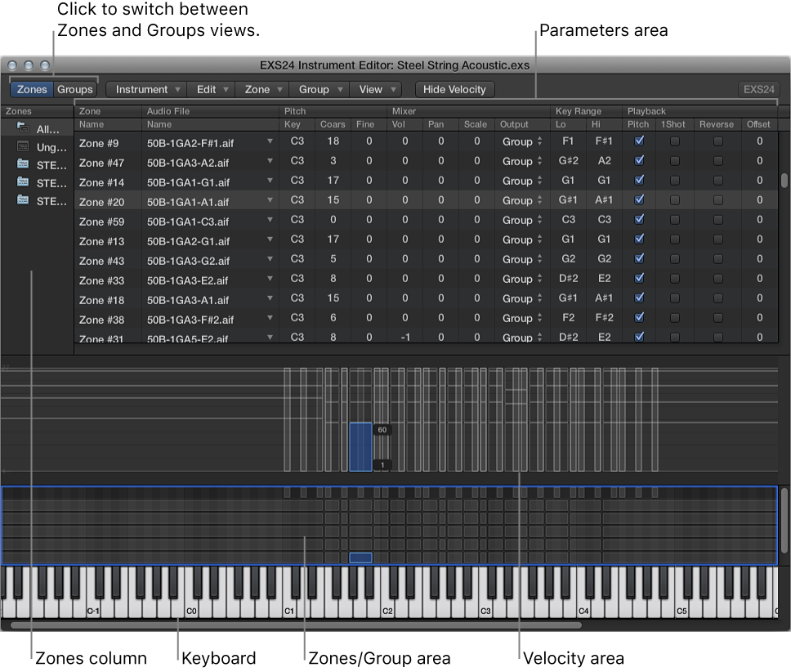Enable 1Shot for Zone #20
This screenshot has width=791, height=672.
tap(673, 200)
